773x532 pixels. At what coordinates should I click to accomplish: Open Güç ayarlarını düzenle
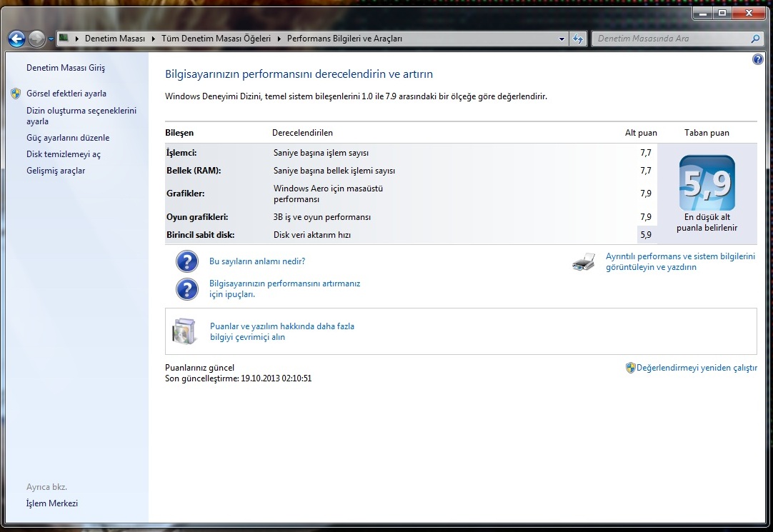click(x=68, y=137)
